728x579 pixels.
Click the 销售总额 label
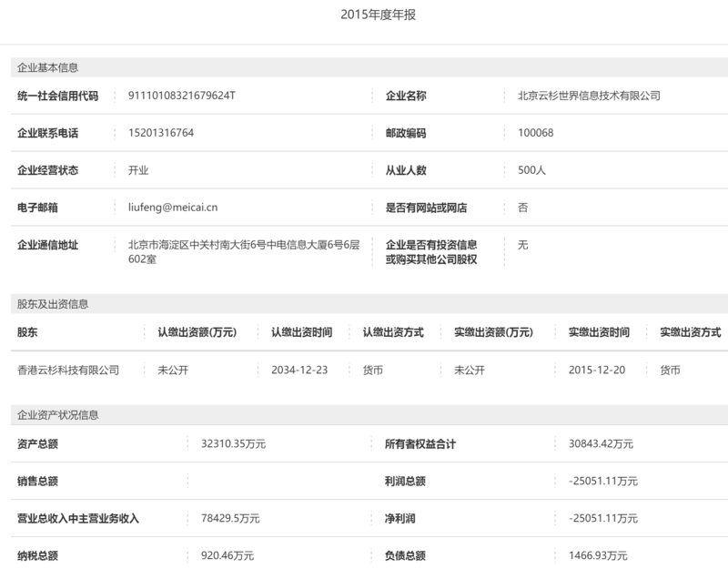click(x=37, y=482)
